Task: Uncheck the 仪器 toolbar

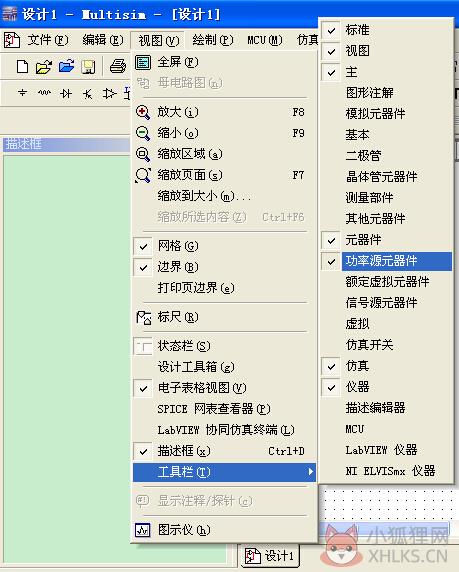Action: (x=386, y=387)
